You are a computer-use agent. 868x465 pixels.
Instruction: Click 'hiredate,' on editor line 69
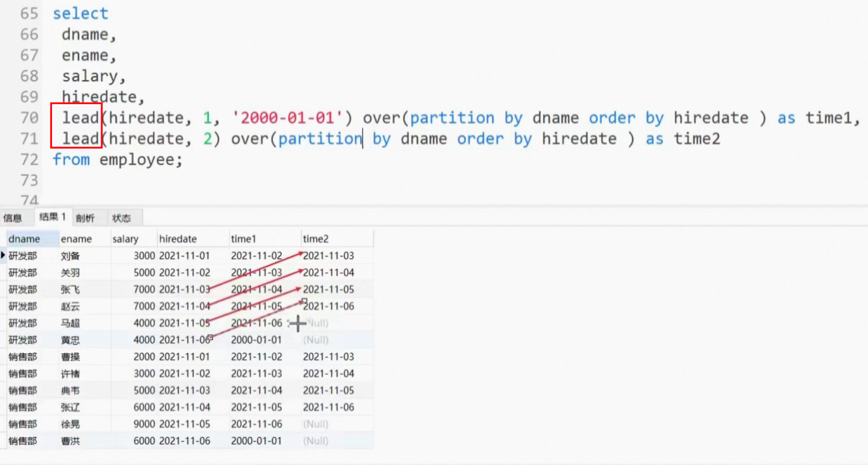(104, 97)
